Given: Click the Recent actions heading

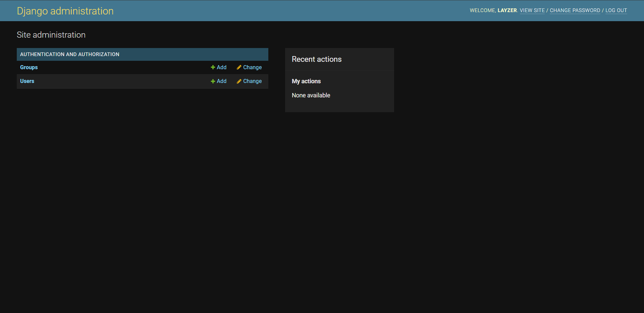Looking at the screenshot, I should tap(317, 59).
